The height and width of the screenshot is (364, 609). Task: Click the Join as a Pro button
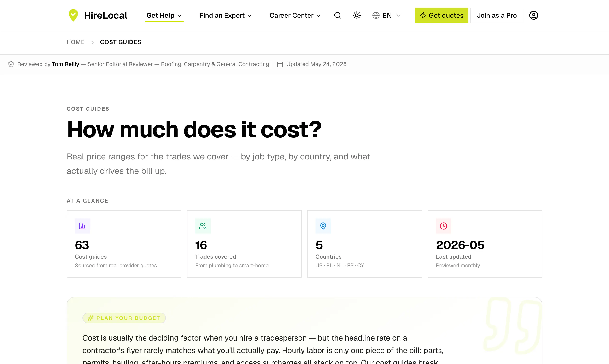[x=497, y=16]
